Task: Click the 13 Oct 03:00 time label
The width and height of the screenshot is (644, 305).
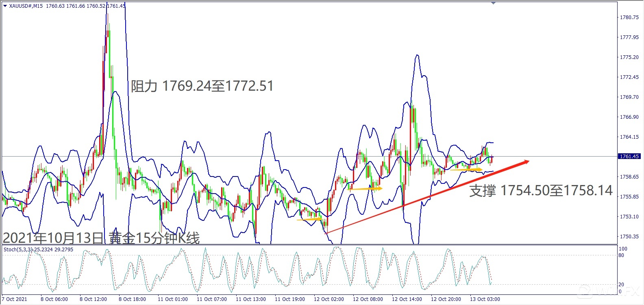Action: coord(485,299)
